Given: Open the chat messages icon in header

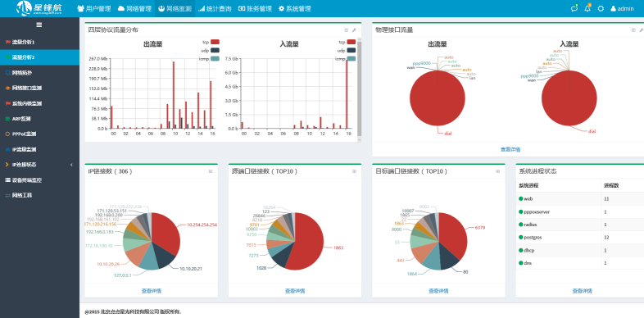Looking at the screenshot, I should (574, 8).
